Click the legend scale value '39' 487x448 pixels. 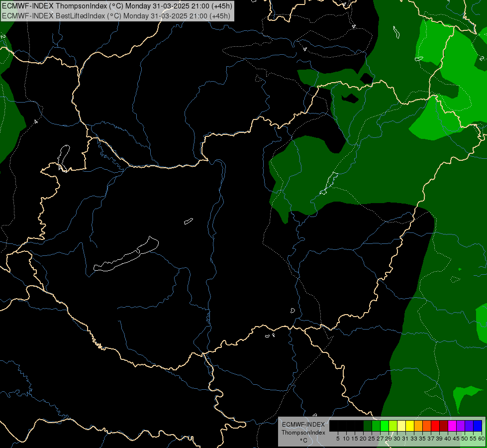click(x=439, y=439)
